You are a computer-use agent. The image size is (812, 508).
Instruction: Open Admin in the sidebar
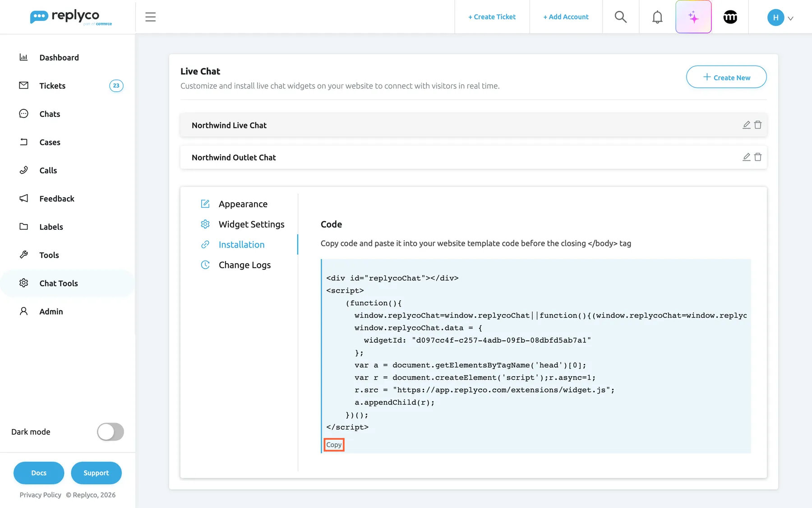click(68, 312)
